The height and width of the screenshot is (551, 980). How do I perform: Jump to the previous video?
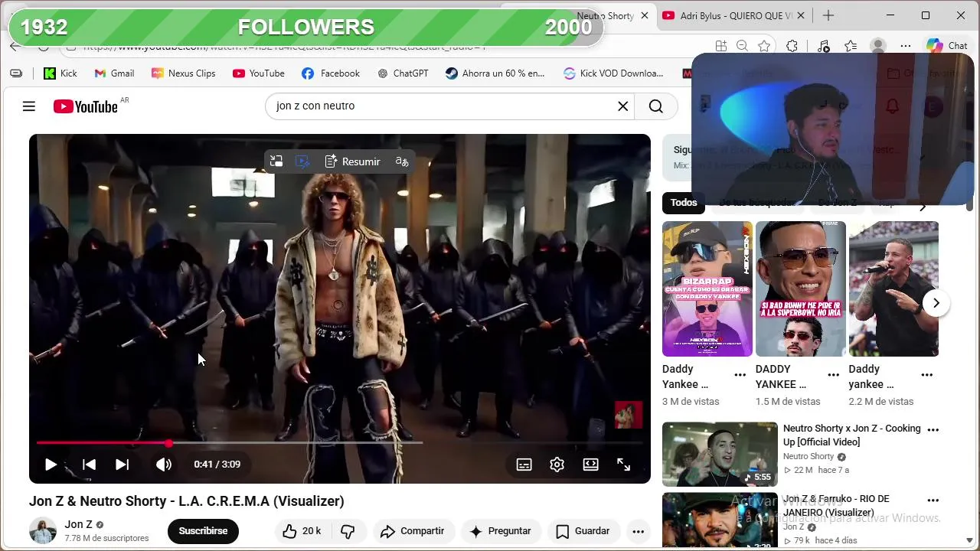[x=89, y=465]
